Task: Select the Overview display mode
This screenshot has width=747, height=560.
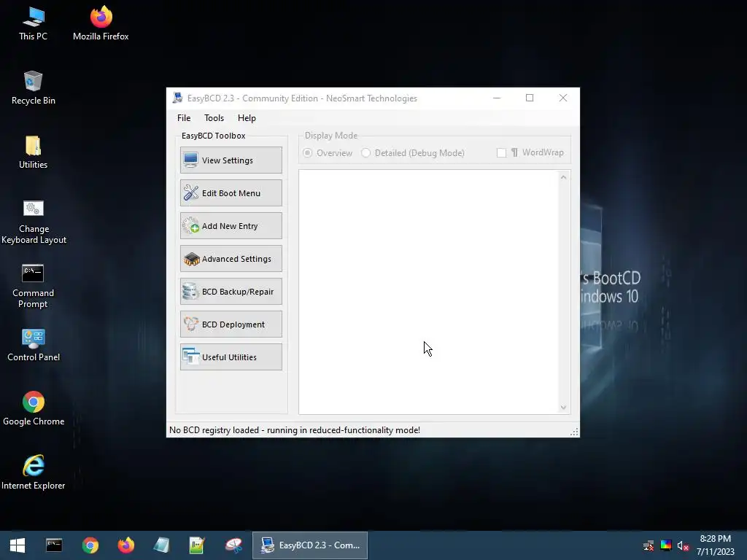Action: 328,153
